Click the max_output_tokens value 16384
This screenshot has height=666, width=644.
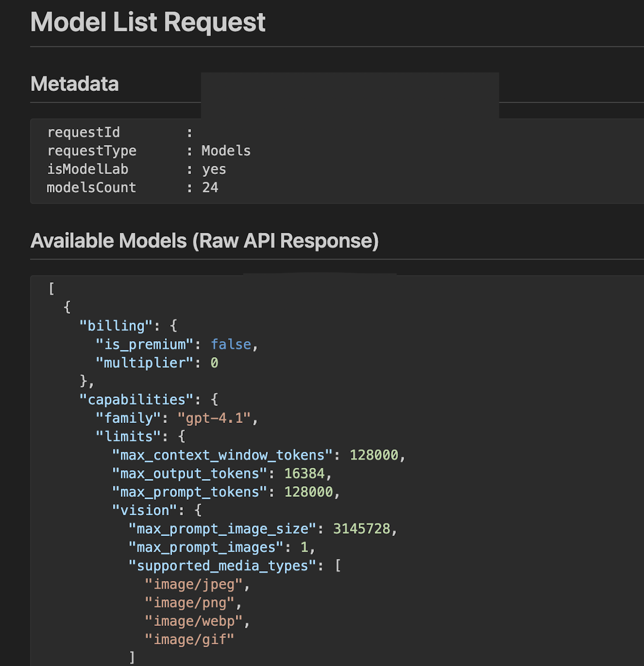304,473
